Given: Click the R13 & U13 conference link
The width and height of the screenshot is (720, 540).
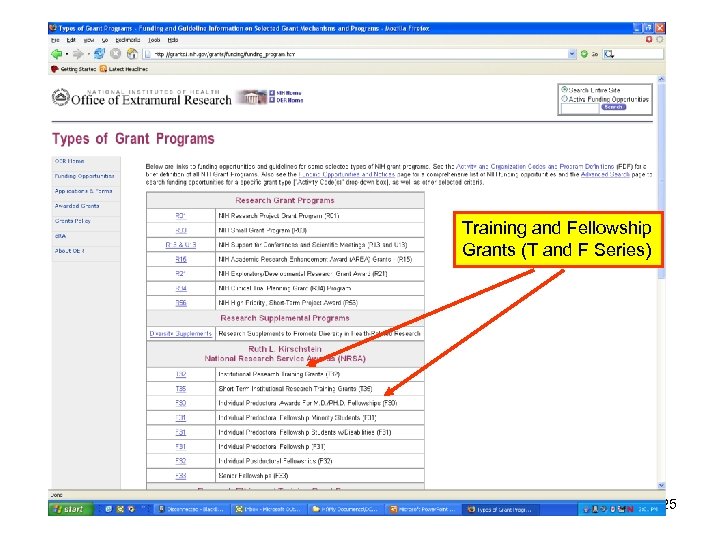Looking at the screenshot, I should (x=181, y=245).
